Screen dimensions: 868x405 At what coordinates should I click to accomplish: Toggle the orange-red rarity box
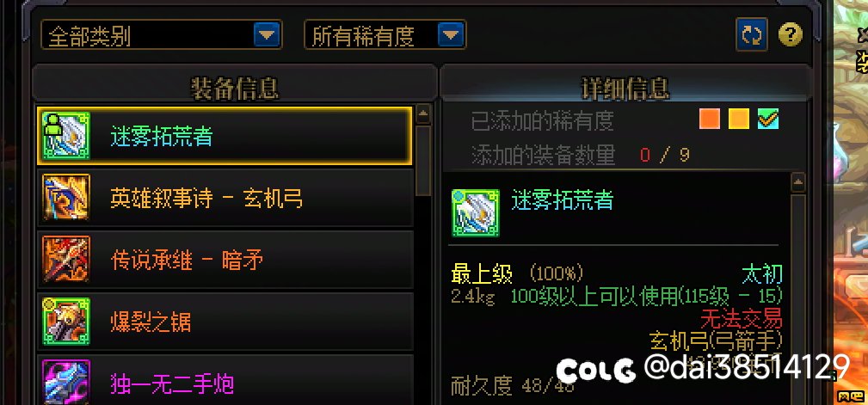[x=710, y=119]
